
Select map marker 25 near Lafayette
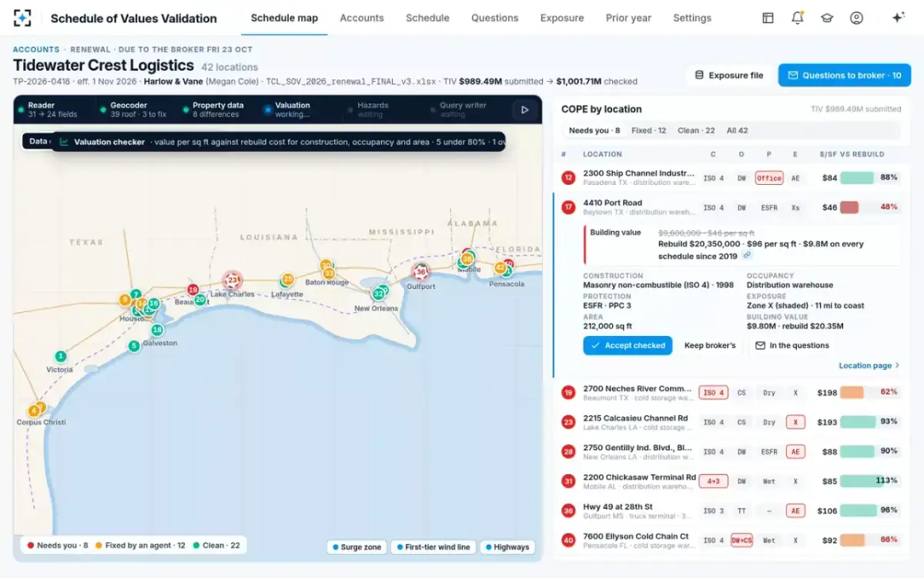pyautogui.click(x=288, y=280)
